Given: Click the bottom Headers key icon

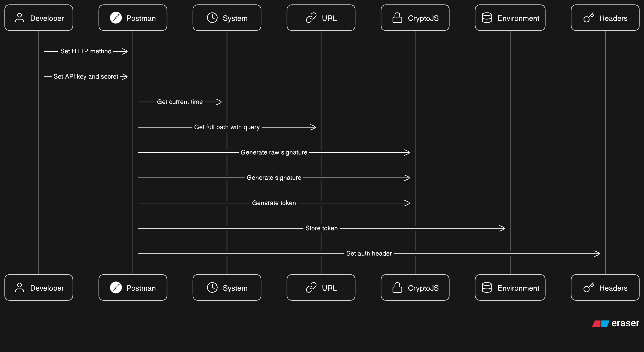Looking at the screenshot, I should [588, 288].
